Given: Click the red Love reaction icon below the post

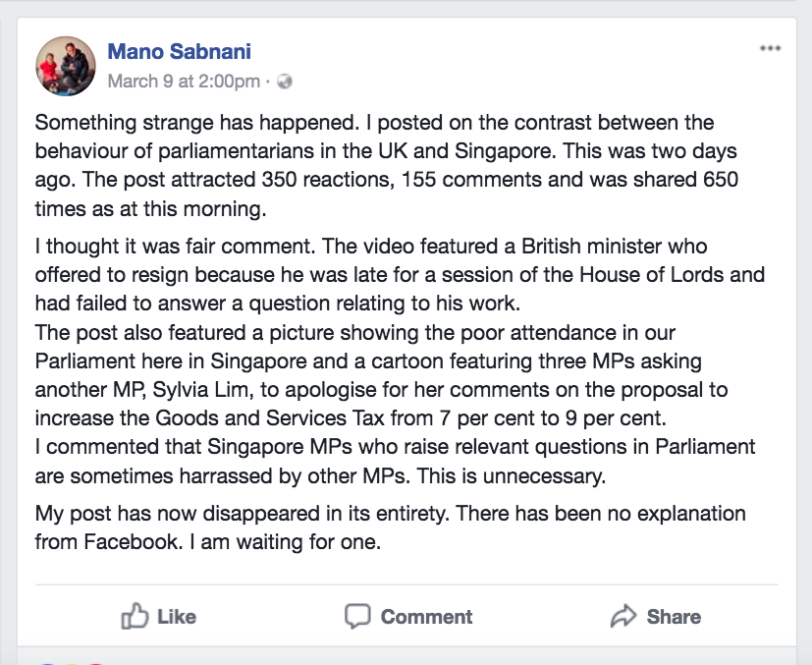Looking at the screenshot, I should [x=96, y=663].
